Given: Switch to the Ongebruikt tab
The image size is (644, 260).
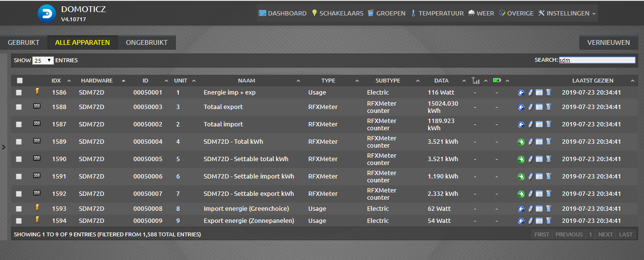Looking at the screenshot, I should (x=147, y=42).
